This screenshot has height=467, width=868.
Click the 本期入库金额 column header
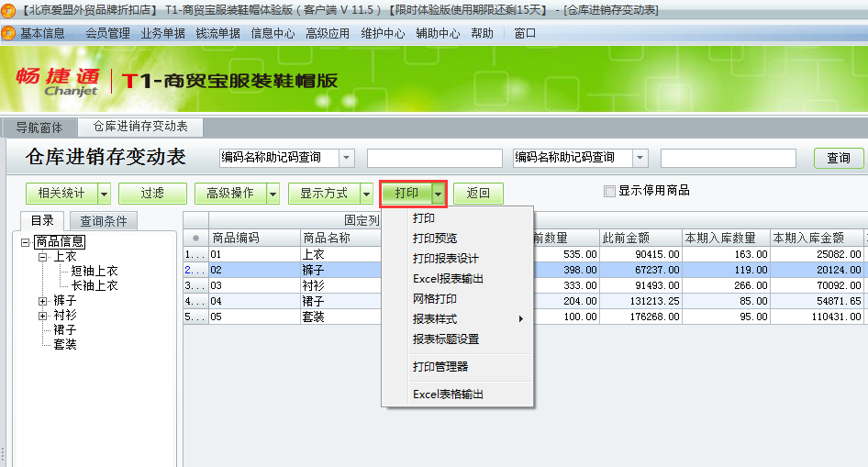pos(817,238)
